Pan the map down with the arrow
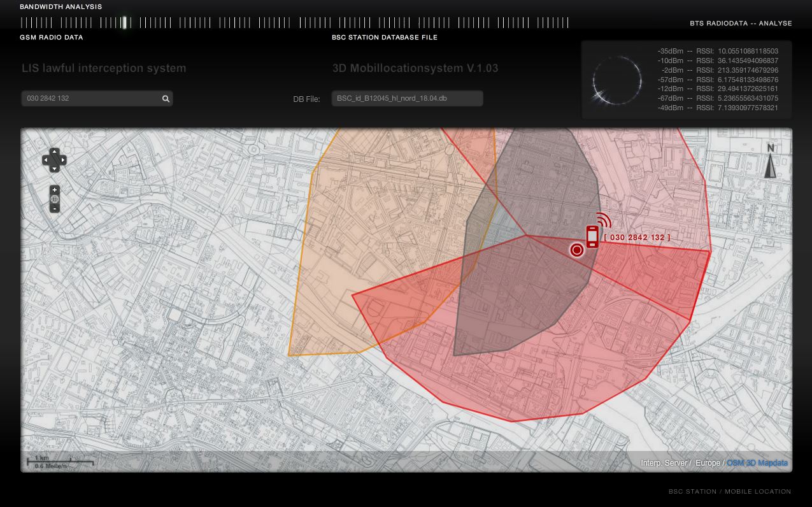Image resolution: width=812 pixels, height=507 pixels. (x=54, y=168)
